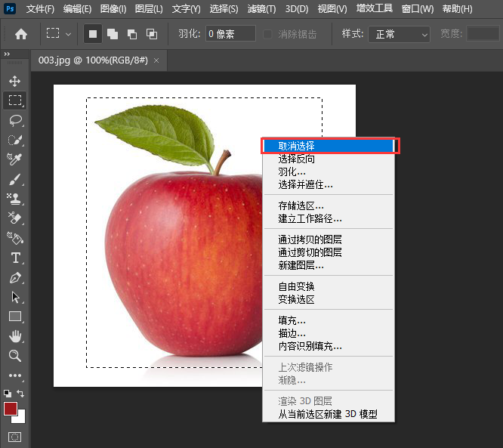Expand the toolbox with double-arrow
503x448 pixels.
pos(7,54)
